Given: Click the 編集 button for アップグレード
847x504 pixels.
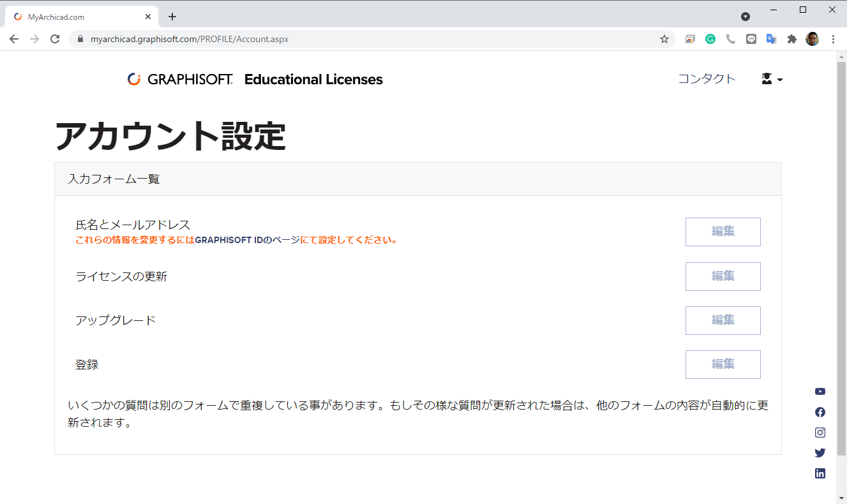Looking at the screenshot, I should [x=723, y=320].
